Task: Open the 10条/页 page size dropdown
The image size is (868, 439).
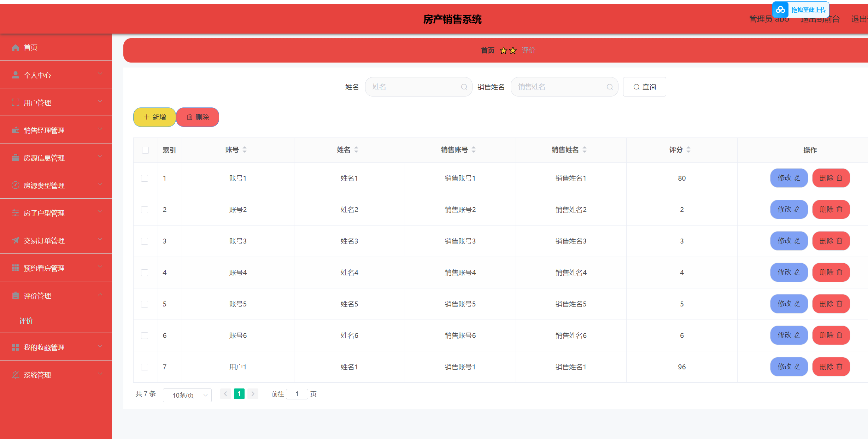Action: 187,395
